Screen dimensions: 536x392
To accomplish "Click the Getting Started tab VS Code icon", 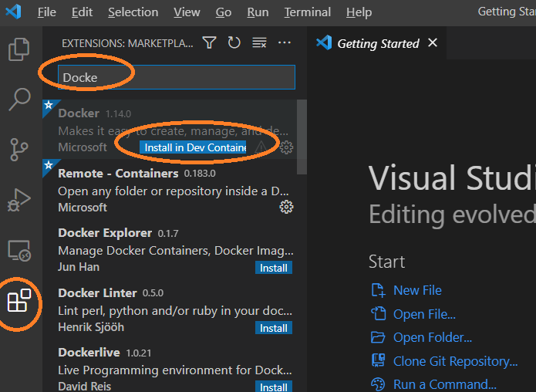I will tap(324, 43).
